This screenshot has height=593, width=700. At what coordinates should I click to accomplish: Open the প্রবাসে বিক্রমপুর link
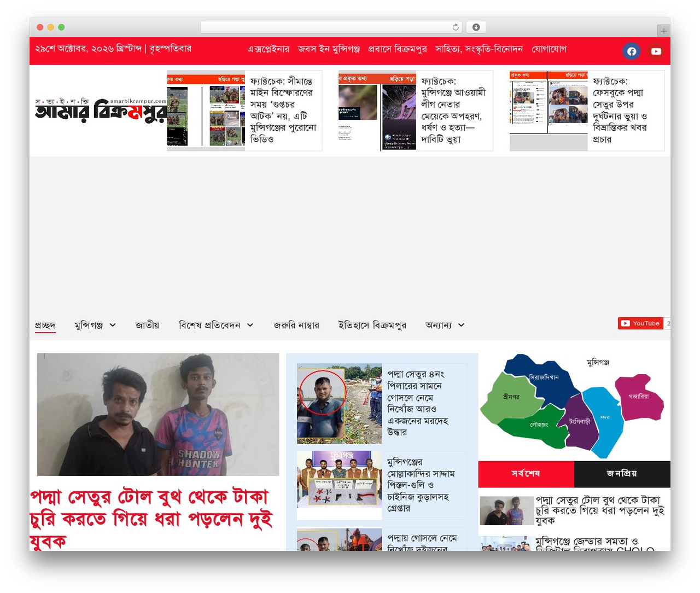click(398, 49)
